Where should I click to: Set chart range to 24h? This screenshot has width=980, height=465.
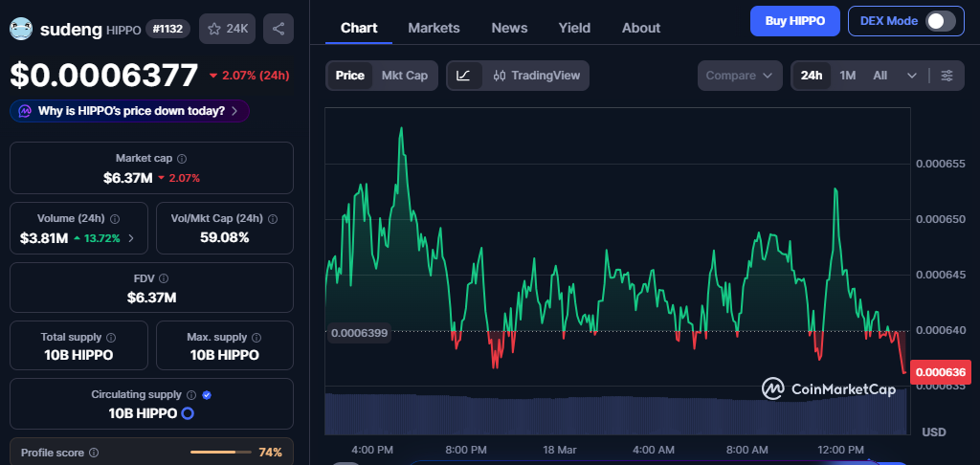812,76
